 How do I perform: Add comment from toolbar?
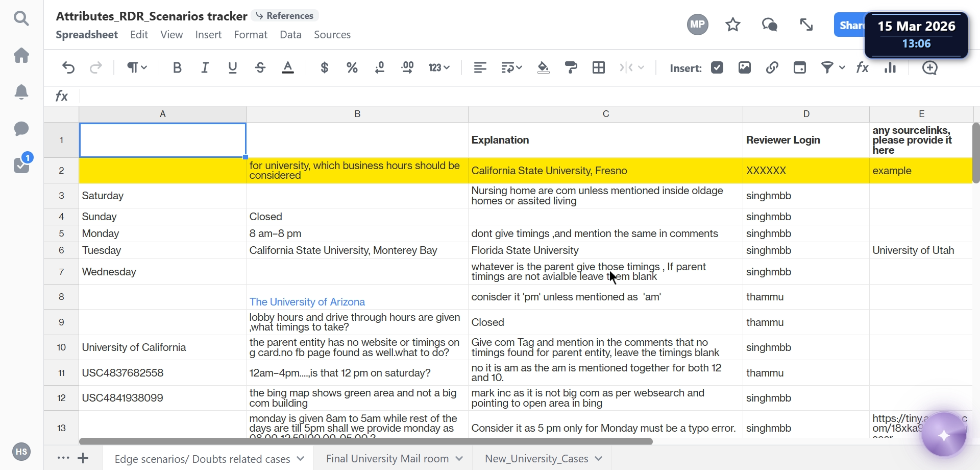929,67
